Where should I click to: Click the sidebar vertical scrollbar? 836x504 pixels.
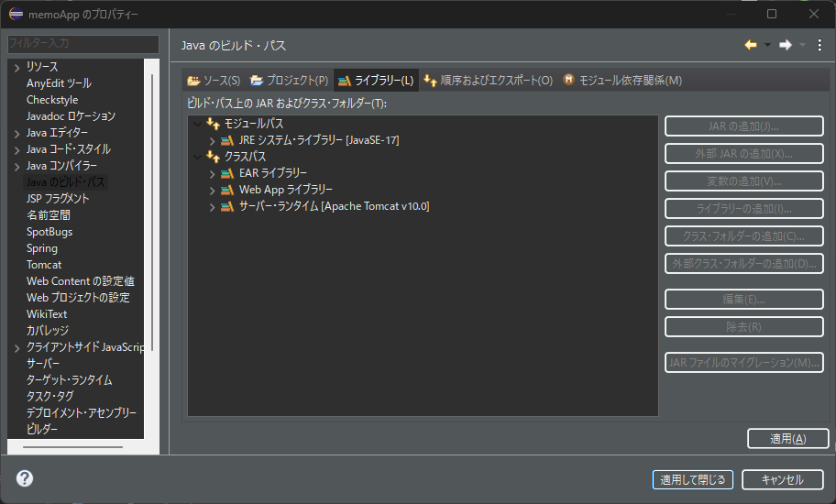point(152,214)
